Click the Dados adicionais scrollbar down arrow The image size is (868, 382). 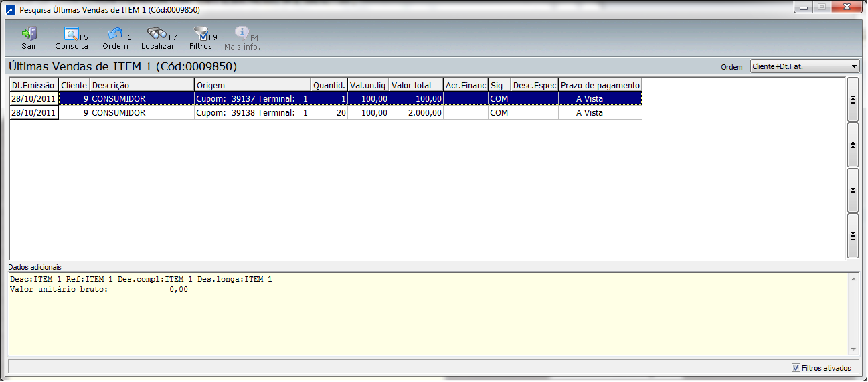[x=853, y=349]
